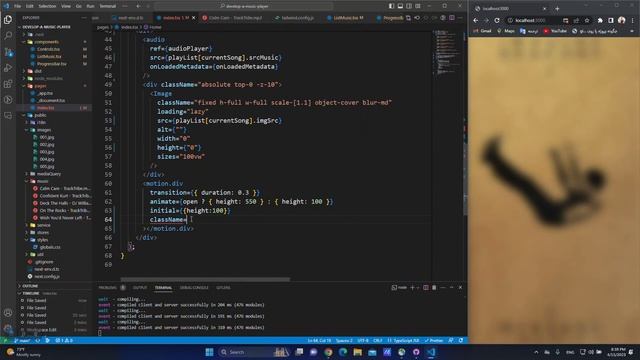Open Google Chrome from the taskbar

tap(328, 352)
